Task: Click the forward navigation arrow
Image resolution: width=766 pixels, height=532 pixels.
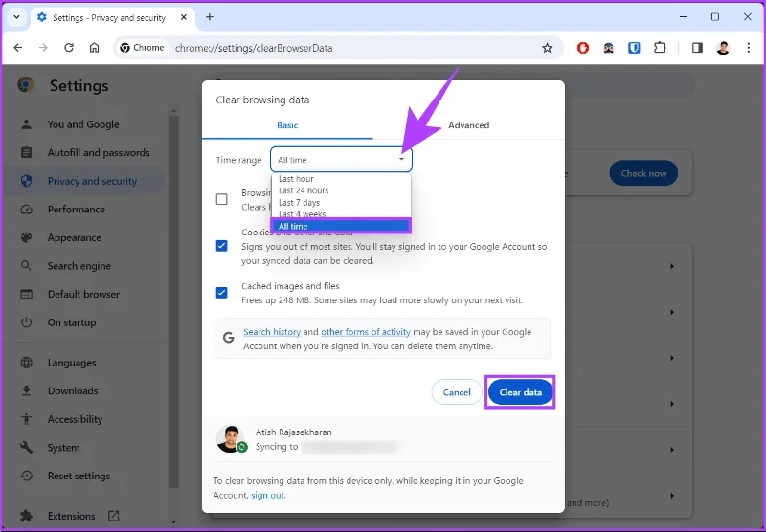Action: [x=43, y=47]
